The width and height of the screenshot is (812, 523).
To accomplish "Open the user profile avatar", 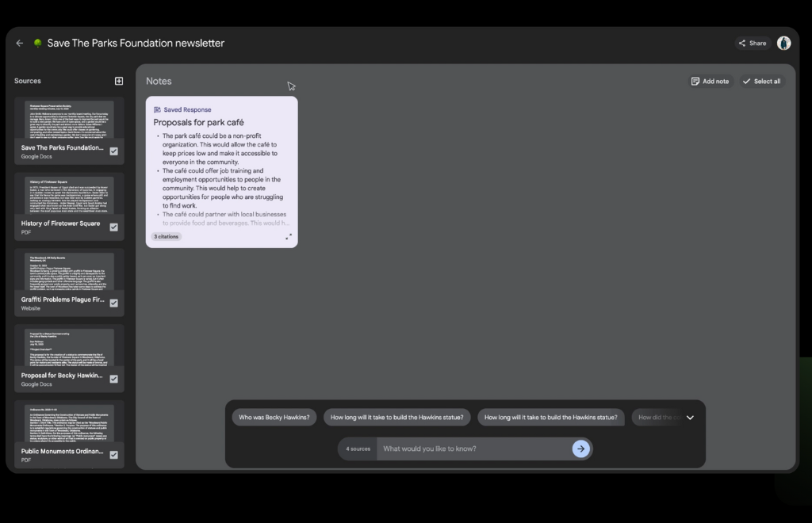I will (783, 44).
